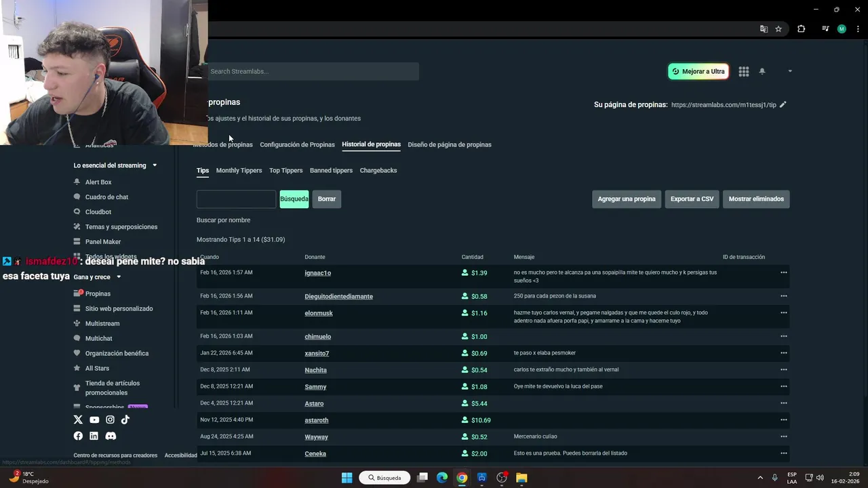Open options menu for Ceneka tip row
The image size is (868, 488).
point(783,453)
